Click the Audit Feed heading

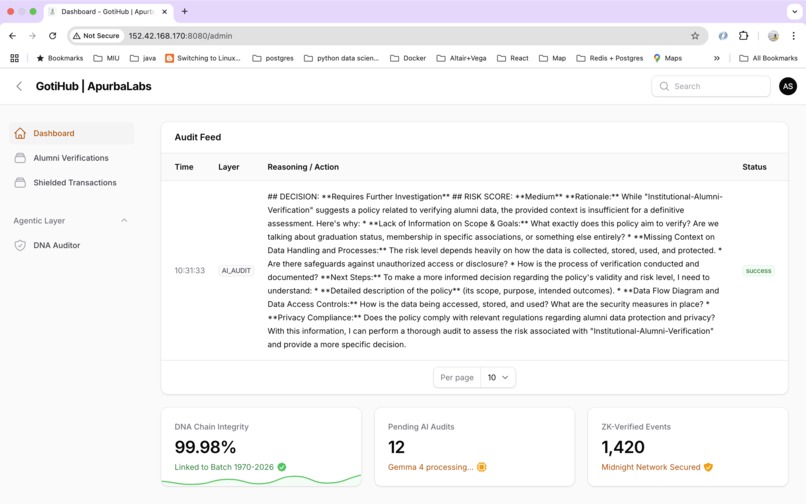coord(198,137)
